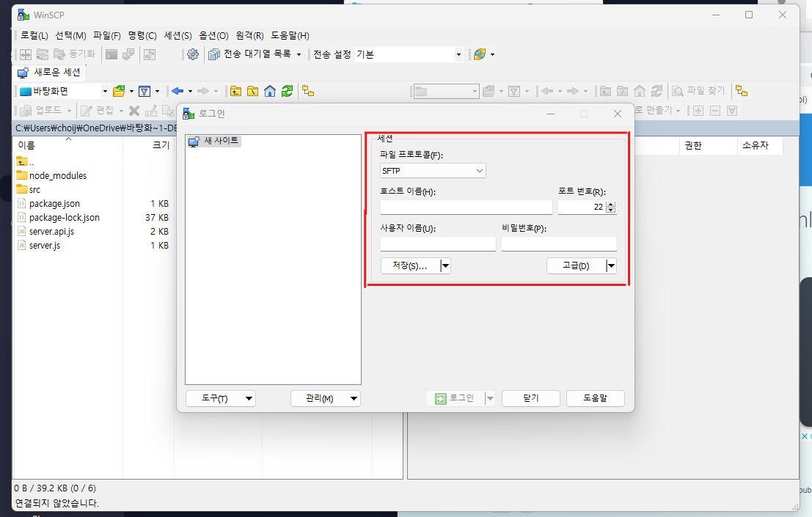This screenshot has height=517, width=812.
Task: Open the Help (도움말) menu
Action: (290, 36)
